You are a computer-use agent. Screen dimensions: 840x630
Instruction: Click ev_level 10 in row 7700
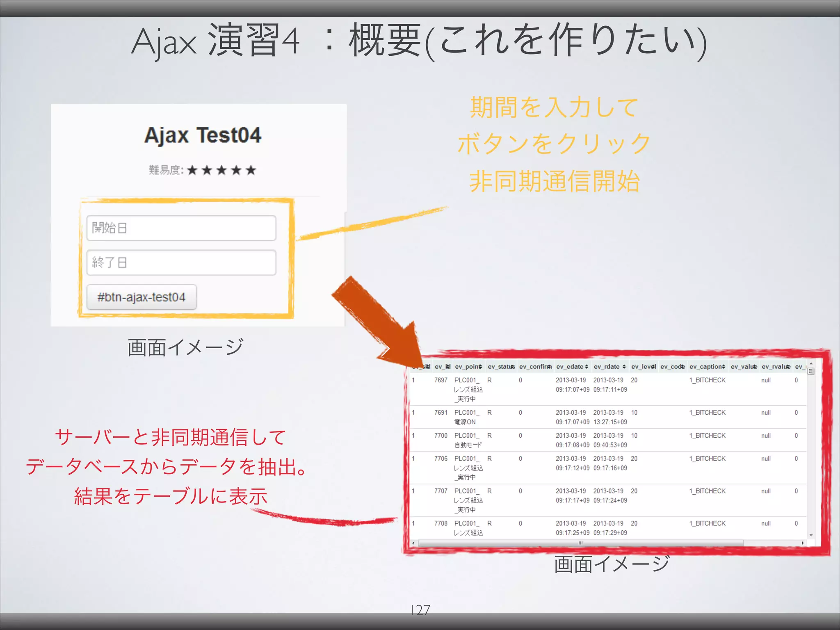tap(634, 436)
